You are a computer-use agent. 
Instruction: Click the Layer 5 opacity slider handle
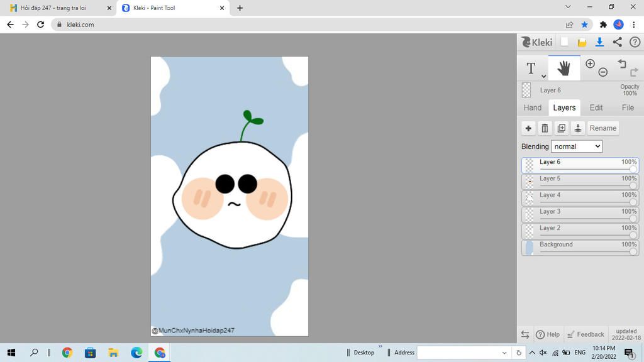point(633,185)
